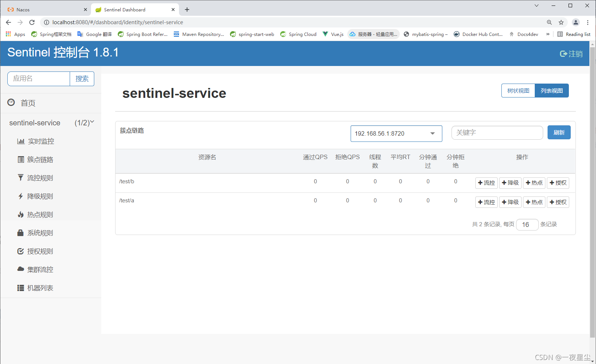596x364 pixels.
Task: Click the table list icon for 机器列表
Action: (21, 288)
